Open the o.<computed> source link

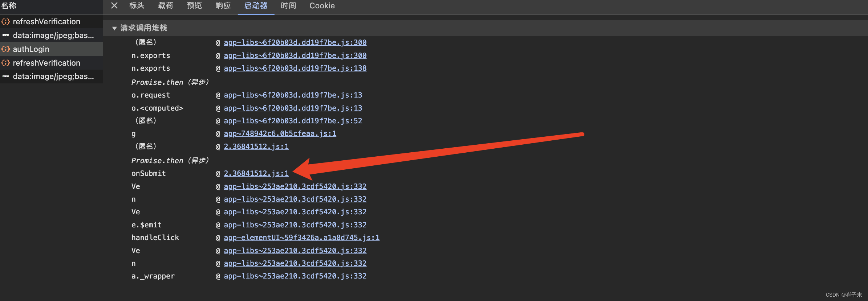pos(293,108)
